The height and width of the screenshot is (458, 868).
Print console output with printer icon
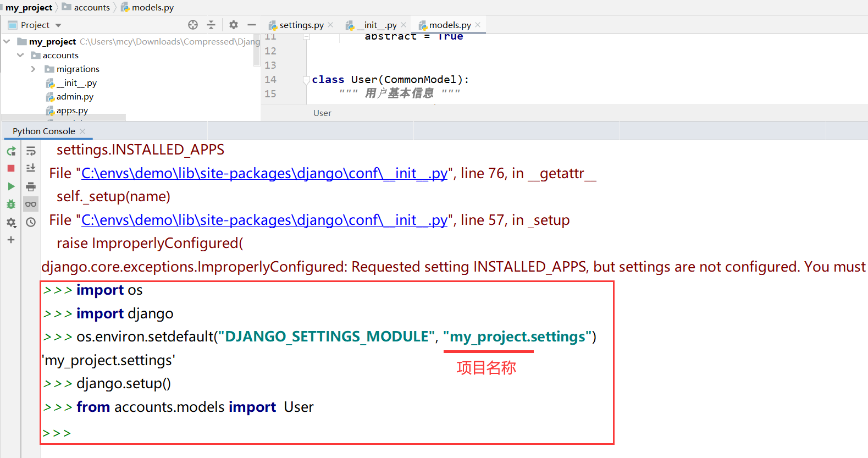tap(31, 186)
